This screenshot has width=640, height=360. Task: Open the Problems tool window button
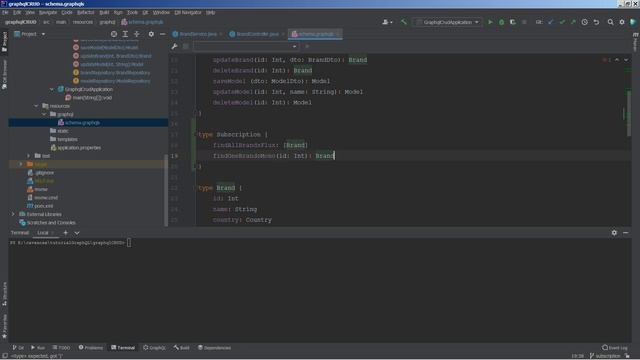point(91,348)
